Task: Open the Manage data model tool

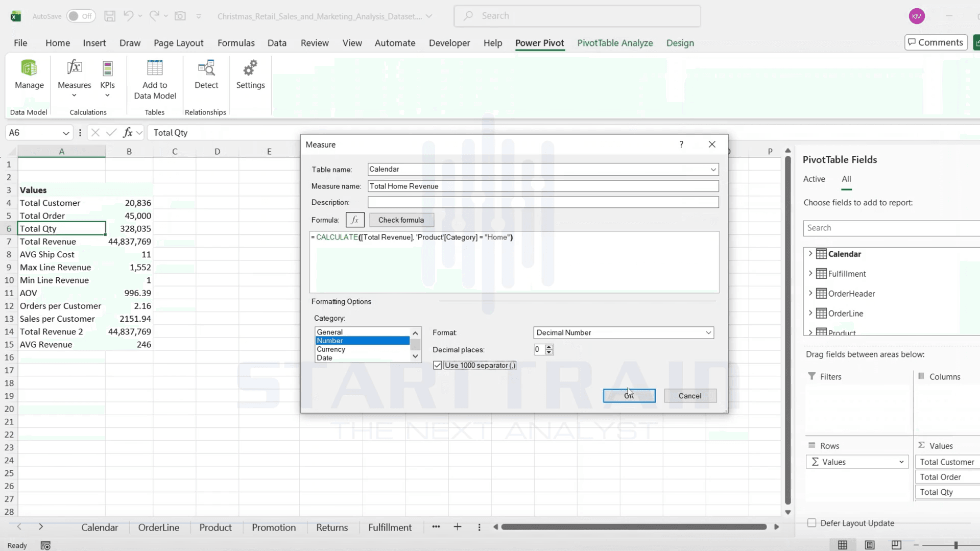Action: pyautogui.click(x=29, y=75)
